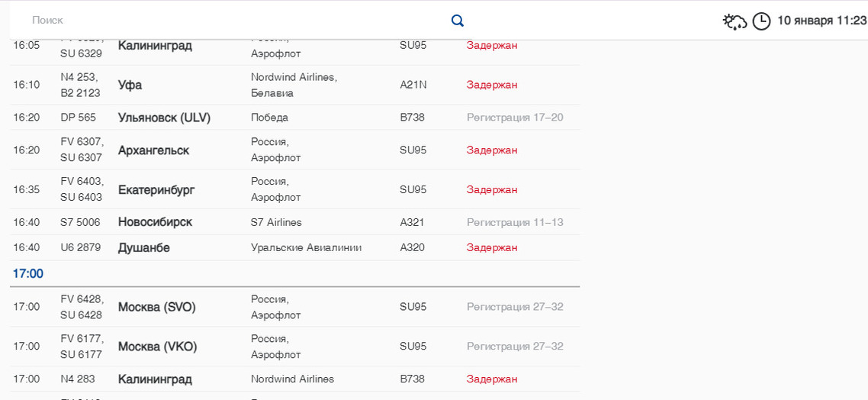The image size is (868, 400).
Task: Click the weather cloud icon
Action: pyautogui.click(x=735, y=21)
